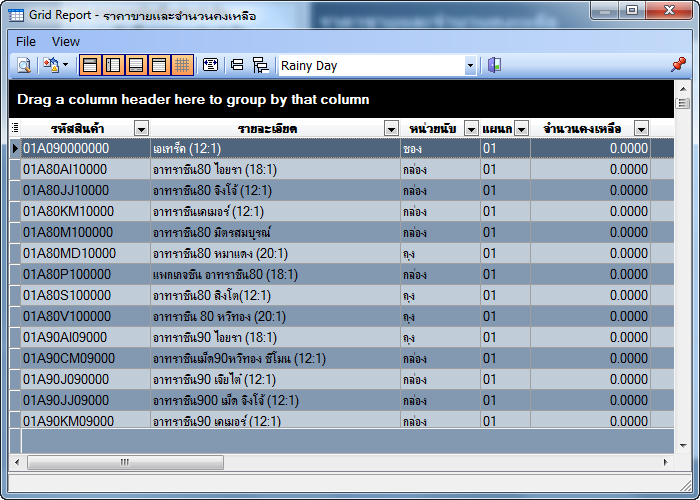Click the third layout band icon
The width and height of the screenshot is (700, 500).
[x=136, y=66]
